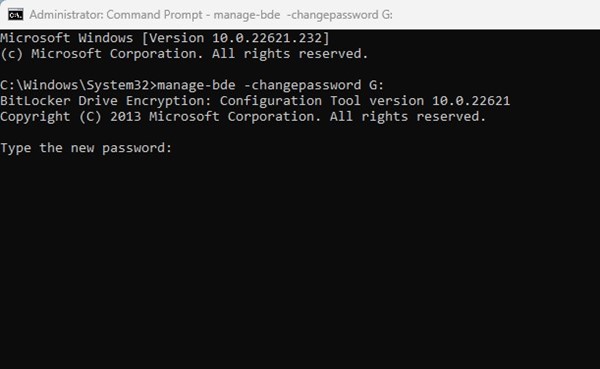
Task: Click the "Type the new password:" prompt text
Action: click(x=86, y=148)
